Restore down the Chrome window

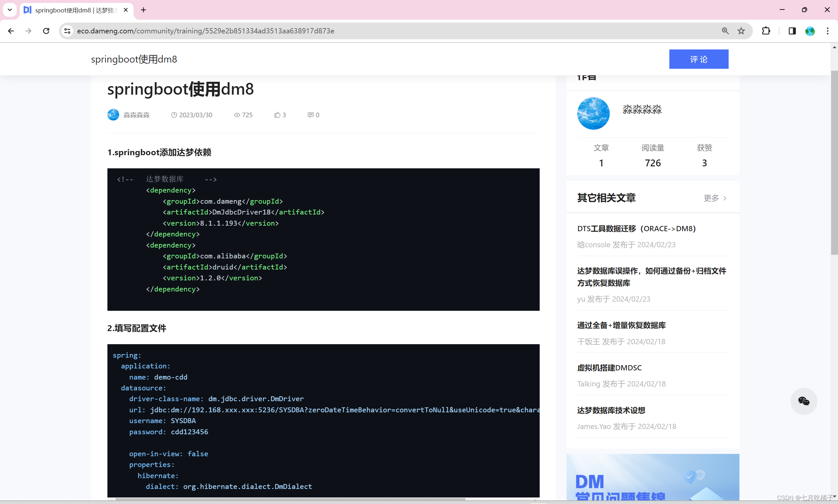point(804,10)
